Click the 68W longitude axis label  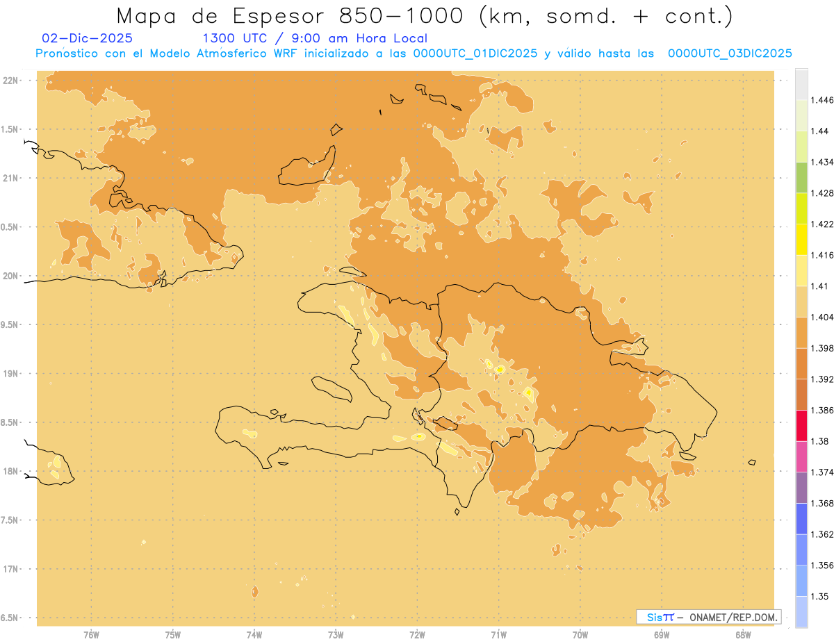pos(743,634)
